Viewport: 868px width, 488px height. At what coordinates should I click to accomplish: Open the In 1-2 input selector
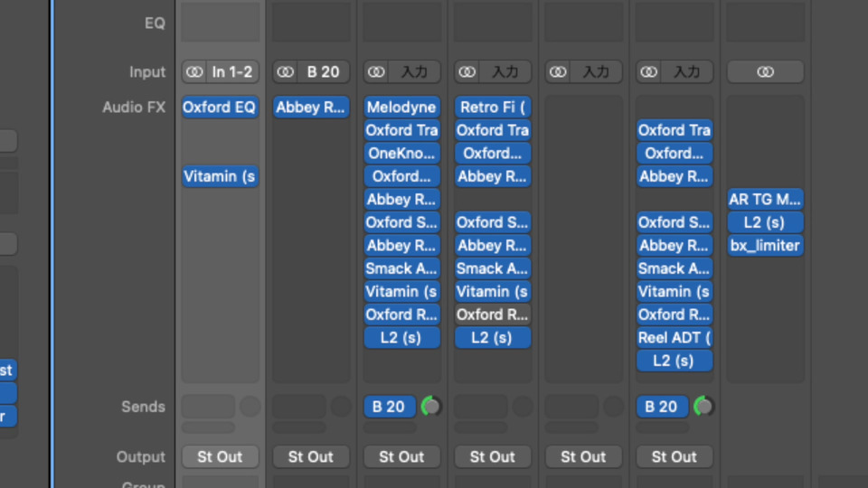(232, 72)
